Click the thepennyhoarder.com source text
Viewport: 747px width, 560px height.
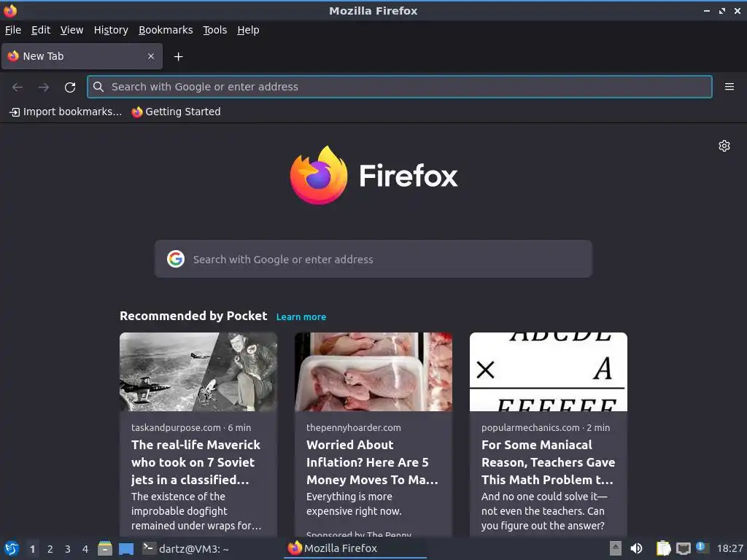(354, 427)
